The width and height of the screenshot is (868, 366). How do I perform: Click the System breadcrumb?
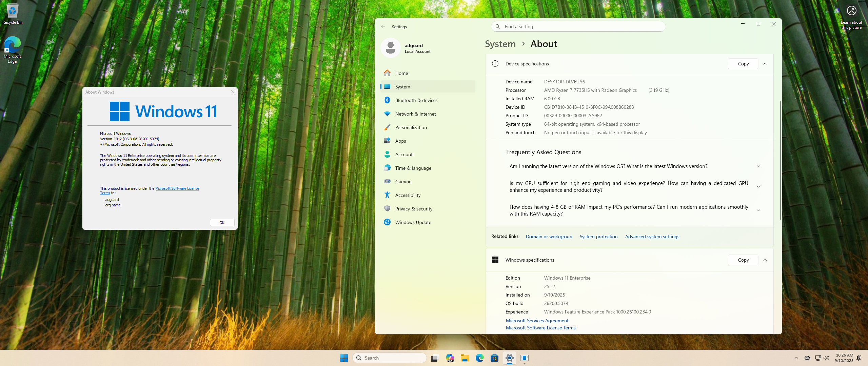point(500,44)
